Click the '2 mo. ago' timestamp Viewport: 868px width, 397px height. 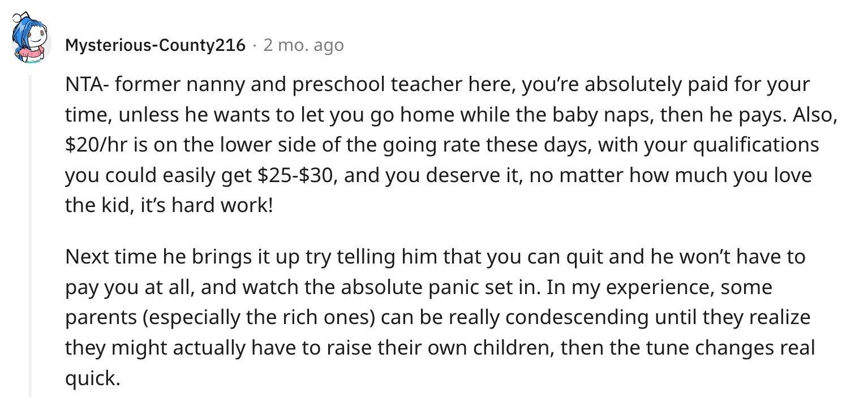(303, 45)
